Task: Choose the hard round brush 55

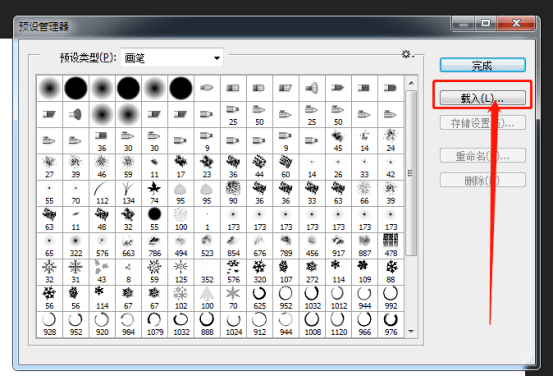Action: 154,219
